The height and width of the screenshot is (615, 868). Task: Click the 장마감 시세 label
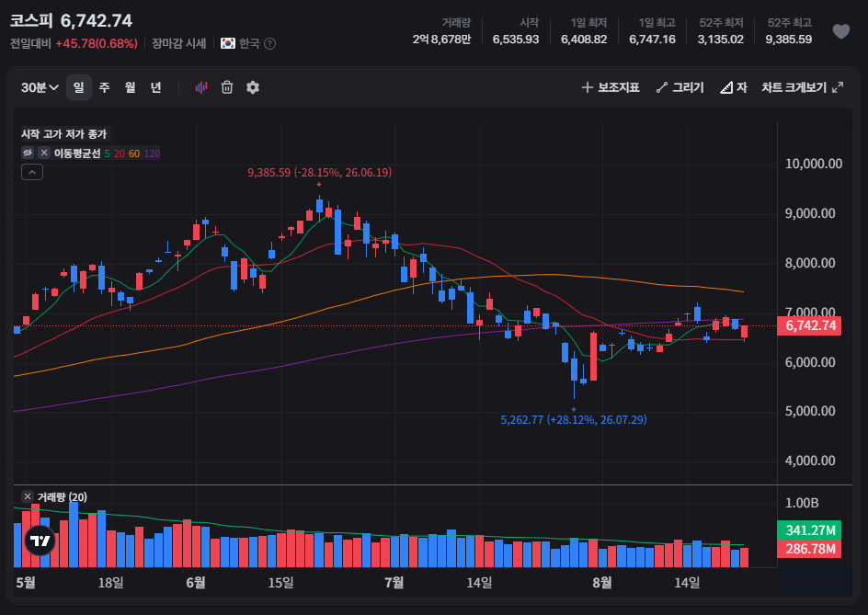178,43
